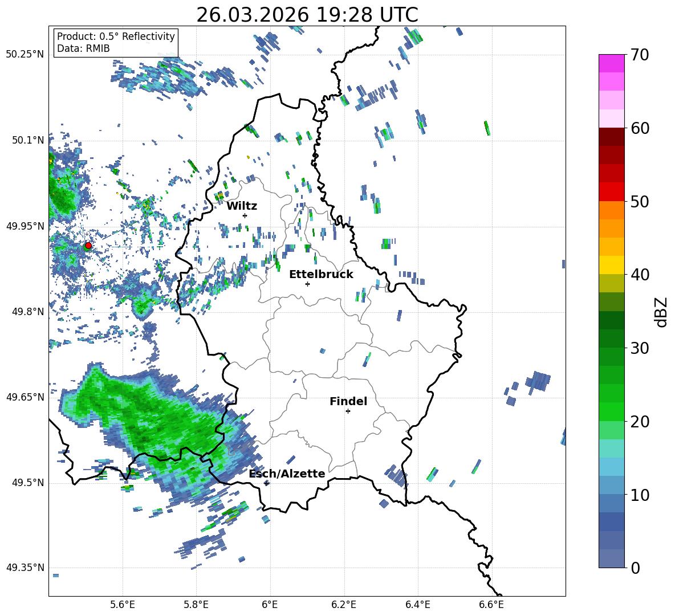Pick the bright green colorbar segment at 20

(x=611, y=411)
